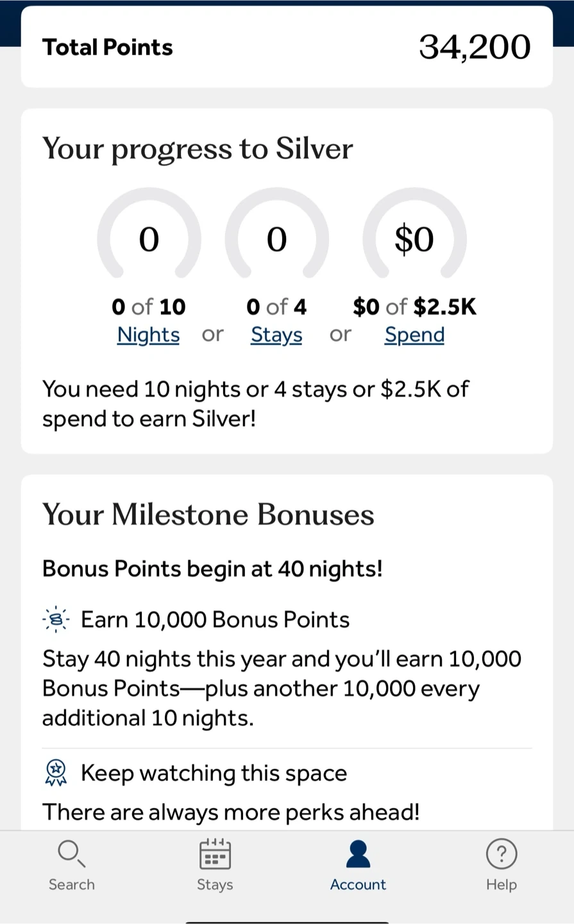This screenshot has height=924, width=574.
Task: Open the Stays calendar icon
Action: pyautogui.click(x=215, y=853)
